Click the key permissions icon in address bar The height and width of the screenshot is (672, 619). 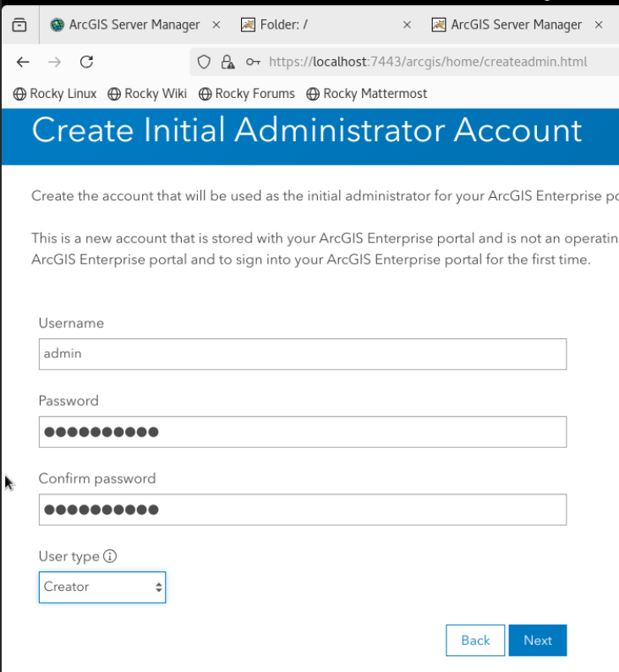click(253, 63)
